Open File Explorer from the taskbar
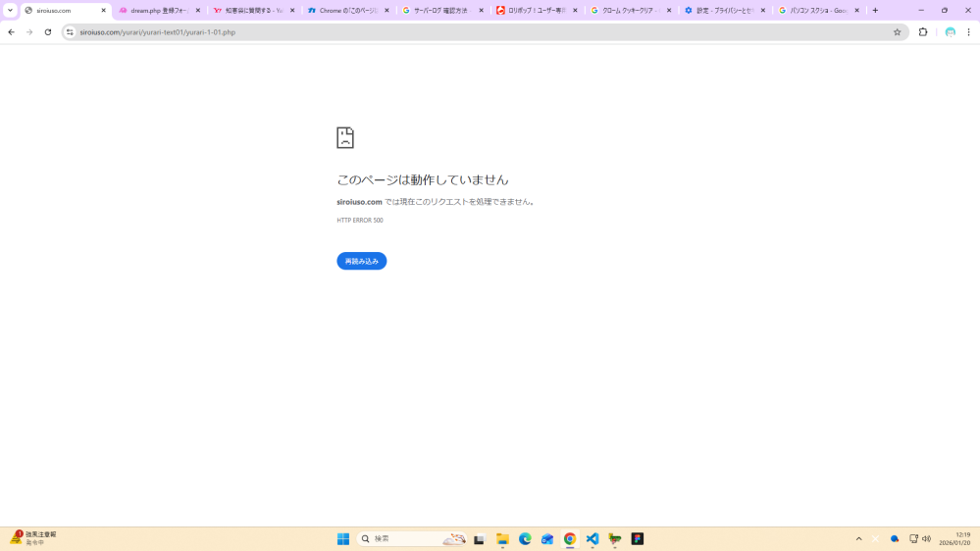The height and width of the screenshot is (551, 980). click(x=502, y=539)
